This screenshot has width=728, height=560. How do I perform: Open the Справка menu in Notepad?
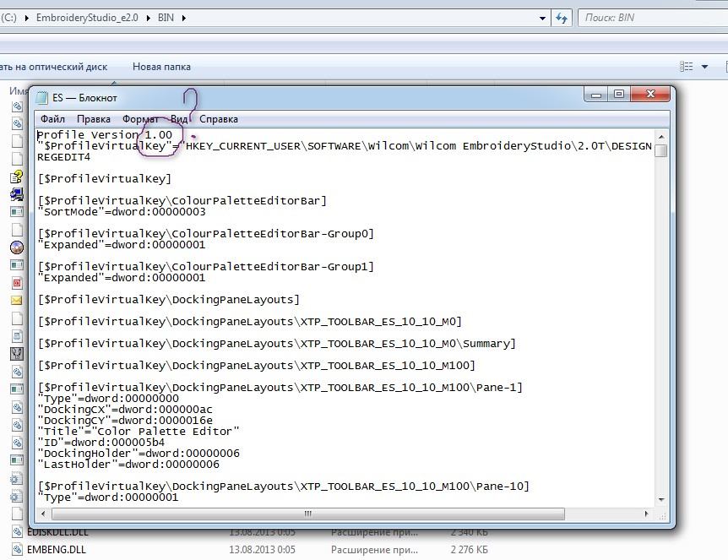[x=218, y=119]
